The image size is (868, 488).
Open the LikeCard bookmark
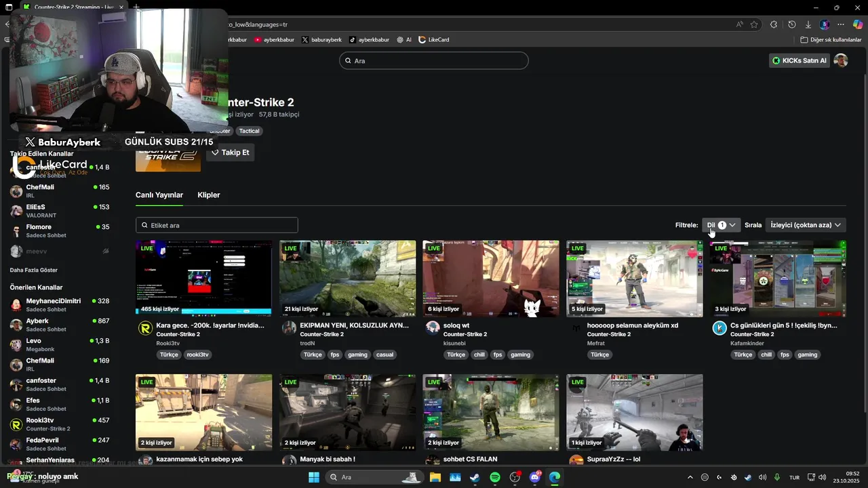434,39
